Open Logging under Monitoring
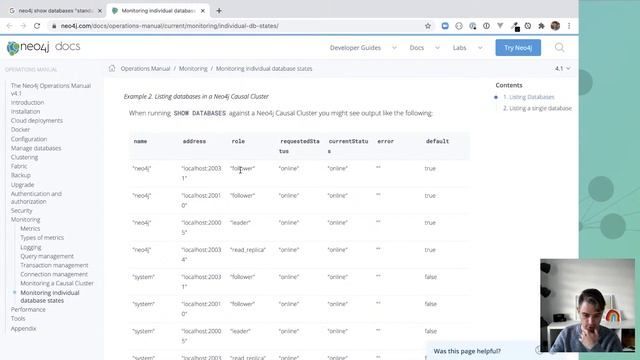This screenshot has height=360, width=640. tap(31, 247)
